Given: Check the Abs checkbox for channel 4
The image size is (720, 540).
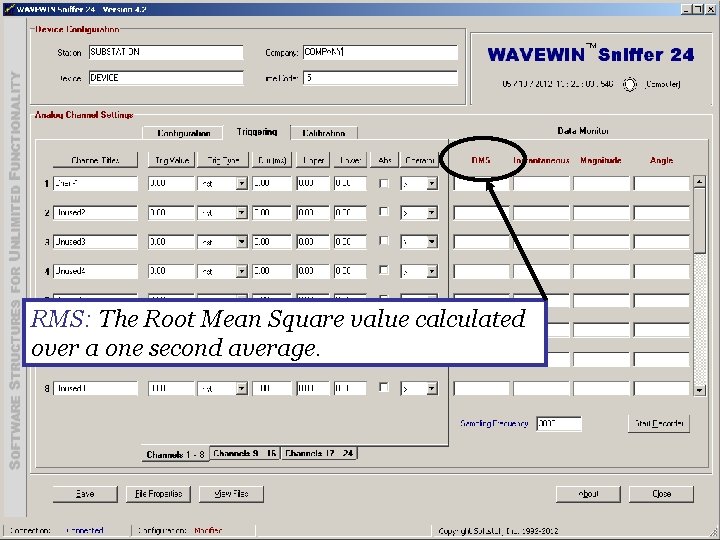Looking at the screenshot, I should tap(384, 270).
